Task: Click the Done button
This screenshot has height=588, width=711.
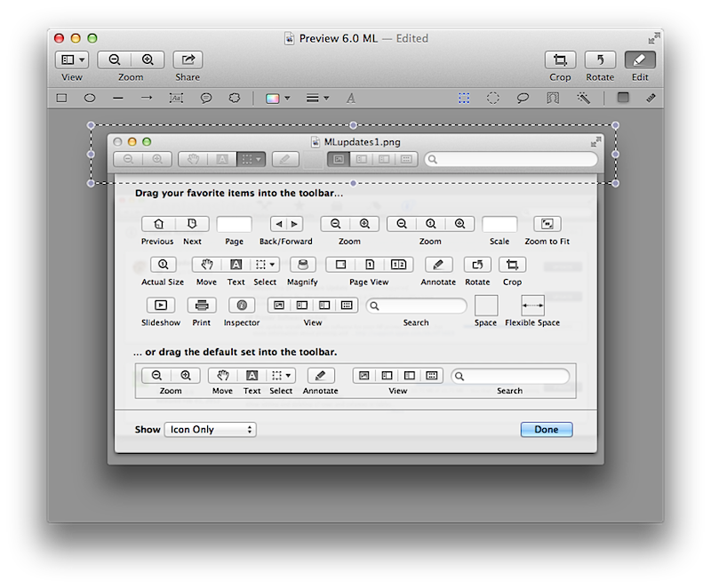Action: point(546,430)
